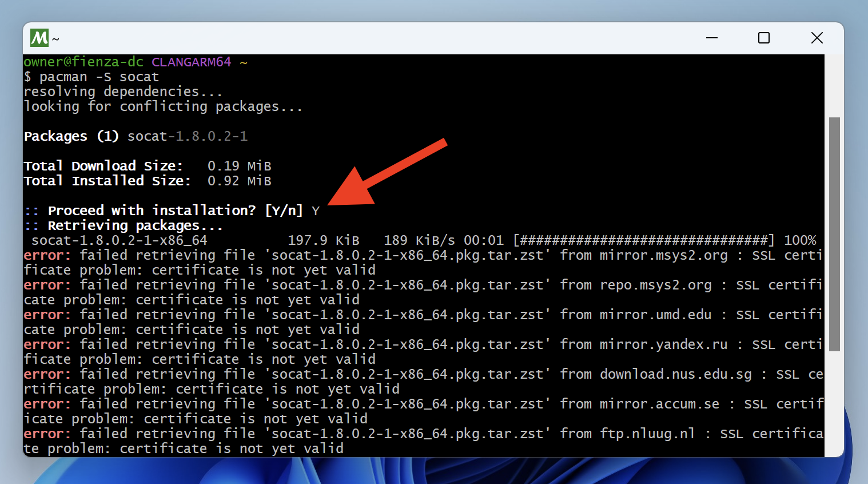Maximize the MSYS2 terminal window

point(764,38)
